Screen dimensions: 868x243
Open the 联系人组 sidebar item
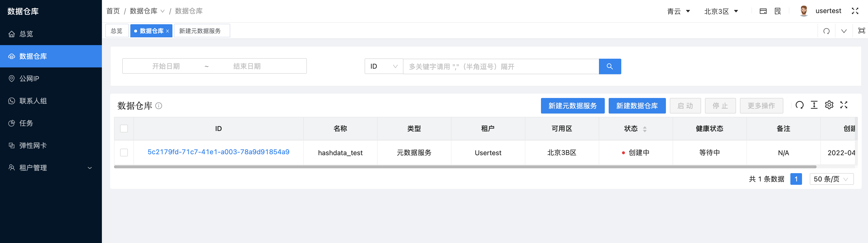[x=34, y=101]
